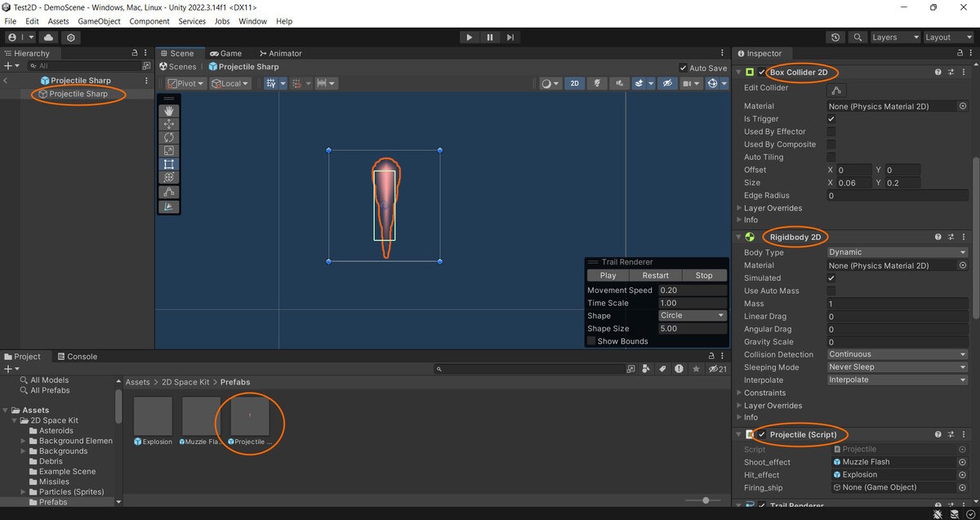Image resolution: width=980 pixels, height=520 pixels.
Task: Open the GameObject menu
Action: 100,21
